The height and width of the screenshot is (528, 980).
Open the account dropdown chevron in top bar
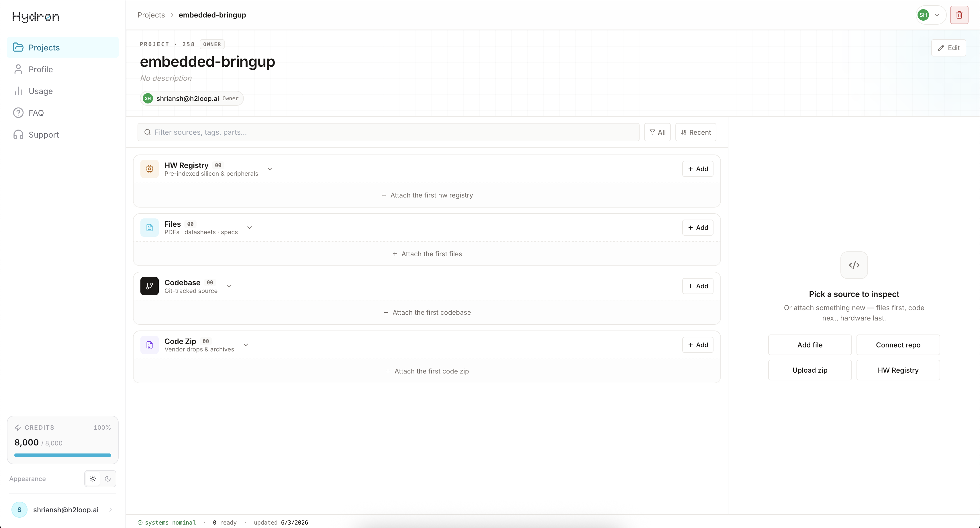[937, 15]
